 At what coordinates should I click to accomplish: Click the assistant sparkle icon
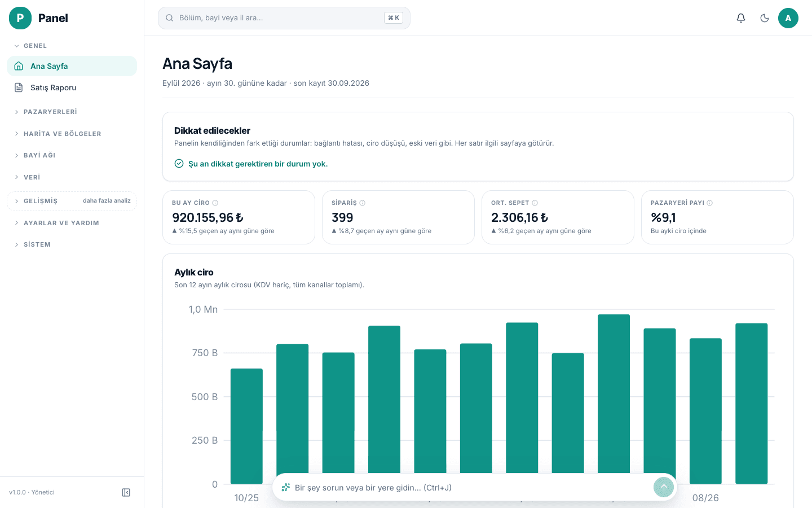[x=286, y=487]
